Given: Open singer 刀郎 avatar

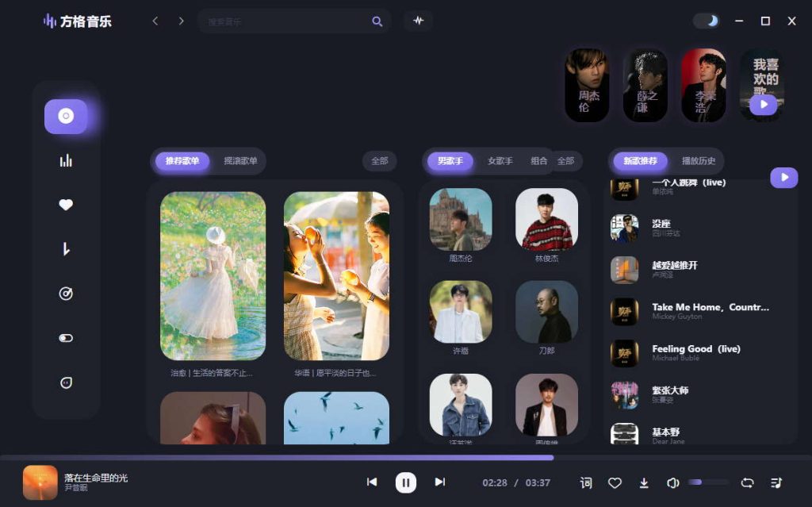Looking at the screenshot, I should point(547,312).
